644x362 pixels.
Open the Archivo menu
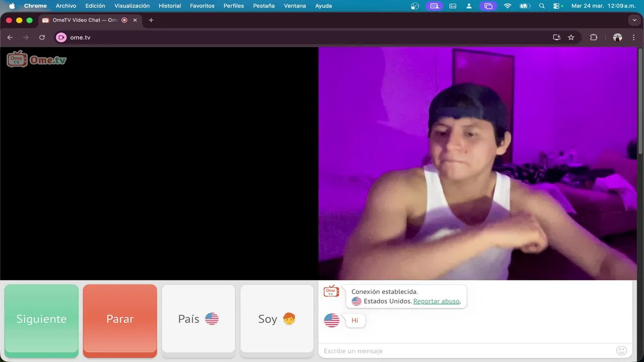tap(66, 6)
